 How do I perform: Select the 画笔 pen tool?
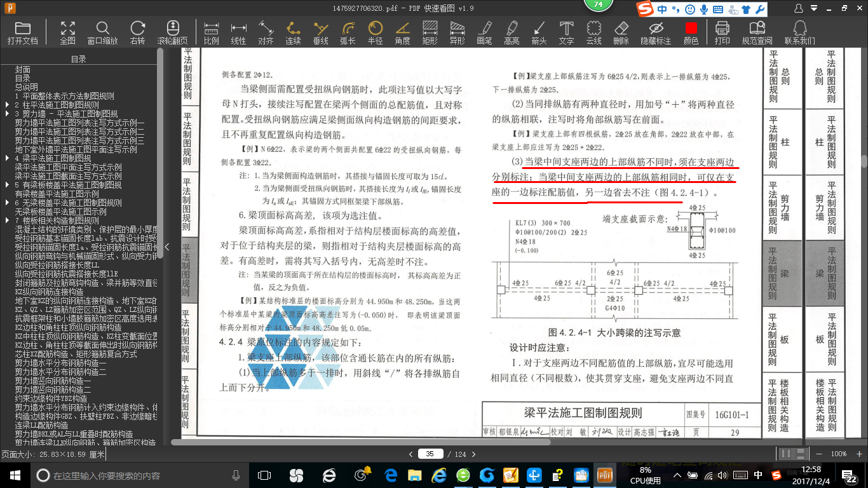pos(484,32)
